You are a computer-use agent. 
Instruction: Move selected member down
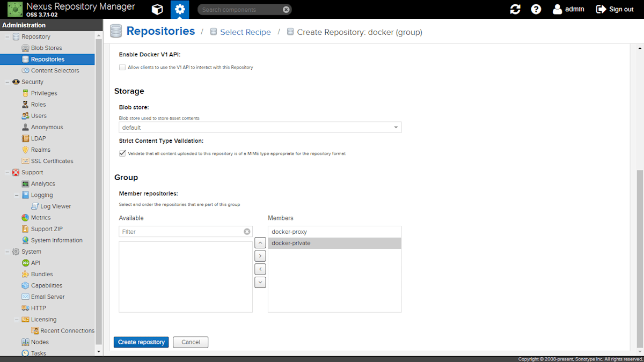(260, 282)
